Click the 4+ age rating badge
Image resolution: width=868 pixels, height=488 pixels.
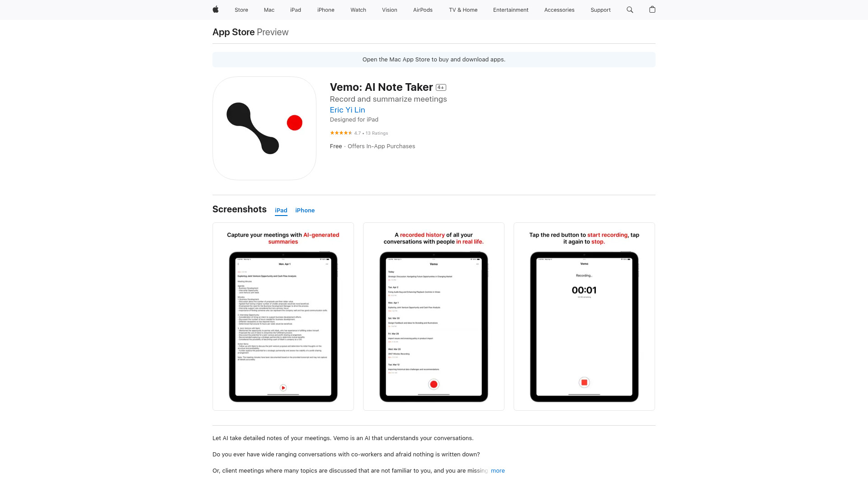[441, 87]
